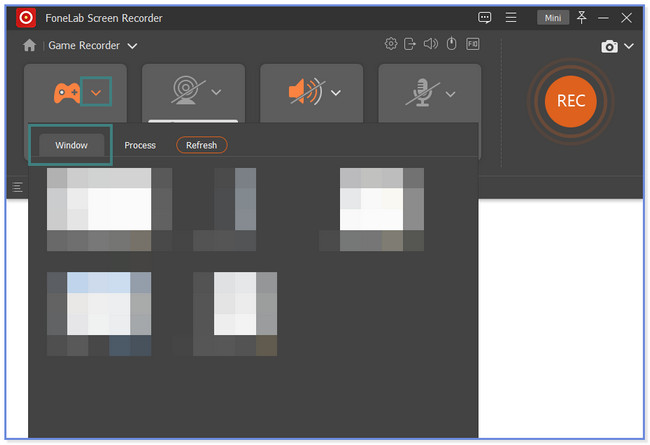Take a screenshot with camera icon
Viewport: 650px width, 445px height.
point(609,46)
